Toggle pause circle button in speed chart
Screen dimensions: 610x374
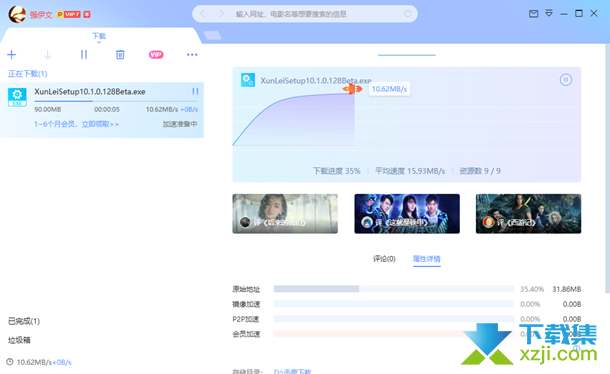[566, 80]
